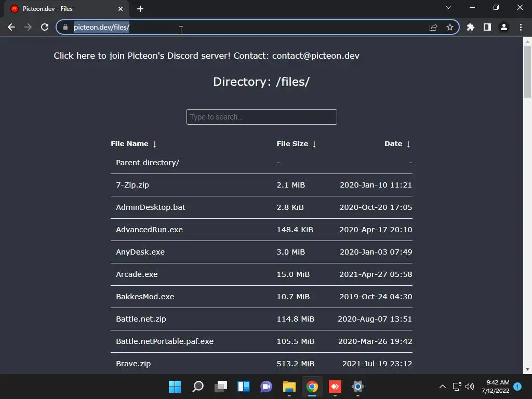This screenshot has width=532, height=399.
Task: Download AnyDesk.exe
Action: (140, 252)
